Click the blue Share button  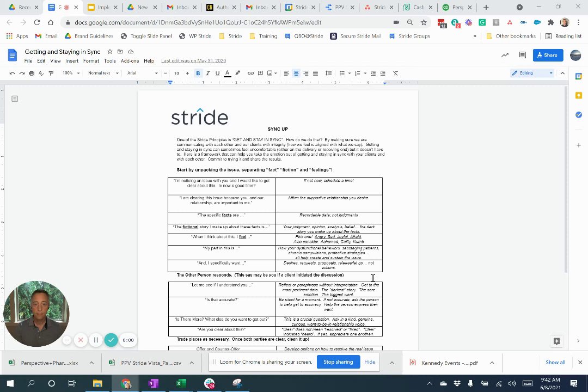pos(548,55)
